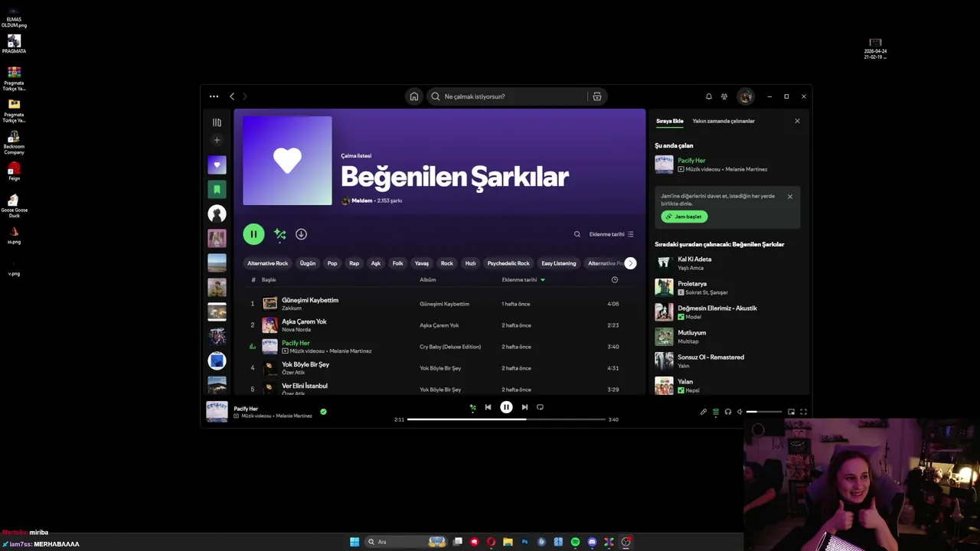Toggle repeat in the player bar

click(540, 407)
